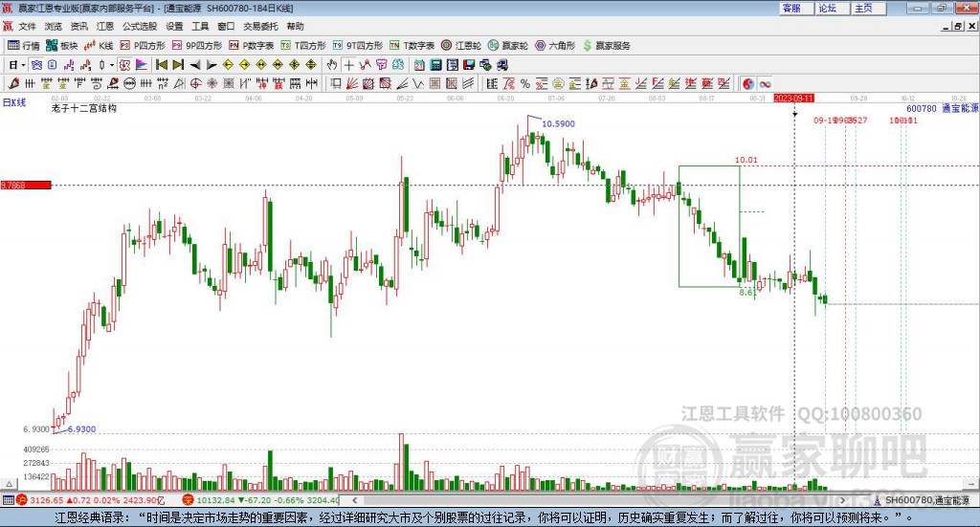Click the first yellow diamond arrow icon
This screenshot has height=527, width=980.
(228, 65)
